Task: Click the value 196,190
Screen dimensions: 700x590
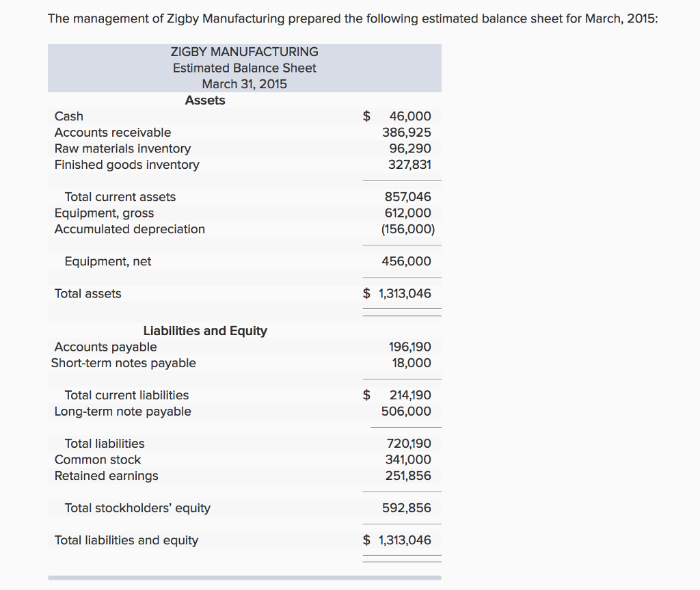Action: 410,347
